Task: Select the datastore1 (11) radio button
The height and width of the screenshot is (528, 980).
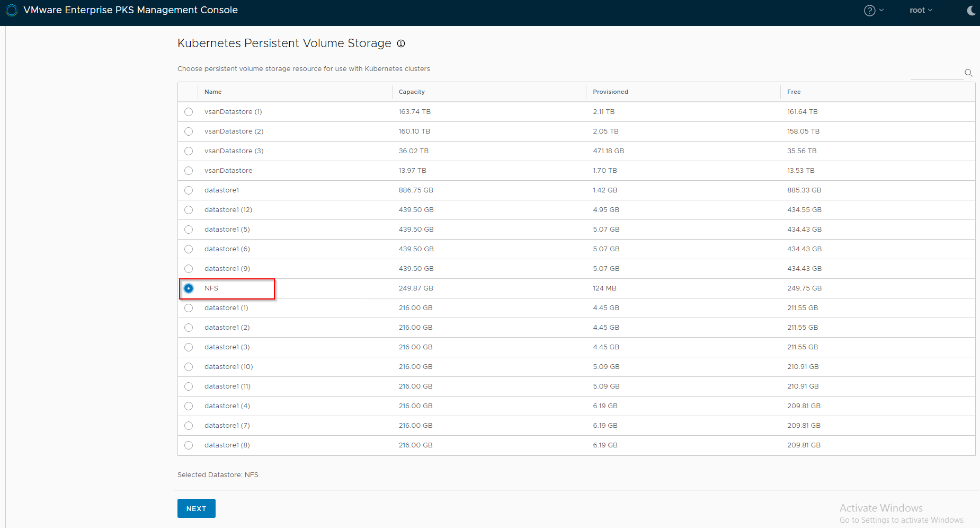Action: (x=189, y=386)
